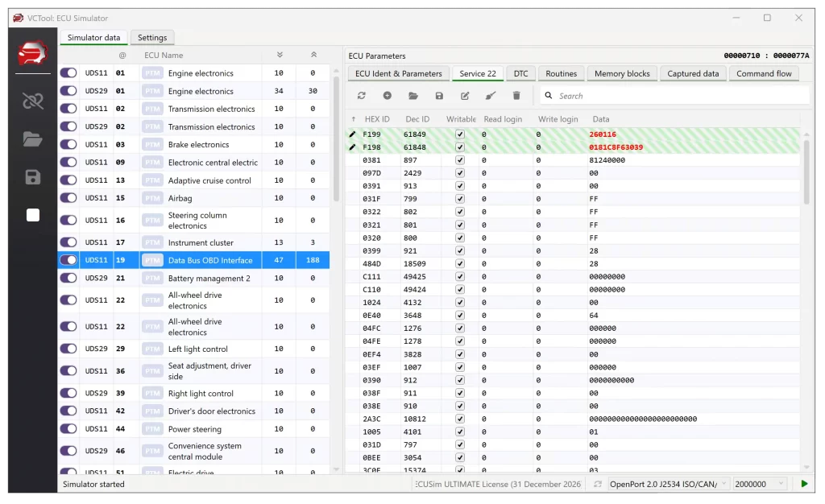Open the Settings tab
This screenshot has height=504, width=825.
tap(152, 37)
